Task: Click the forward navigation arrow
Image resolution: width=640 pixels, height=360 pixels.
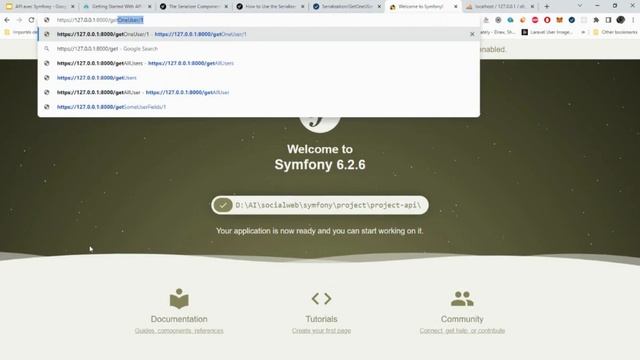Action: (x=19, y=20)
